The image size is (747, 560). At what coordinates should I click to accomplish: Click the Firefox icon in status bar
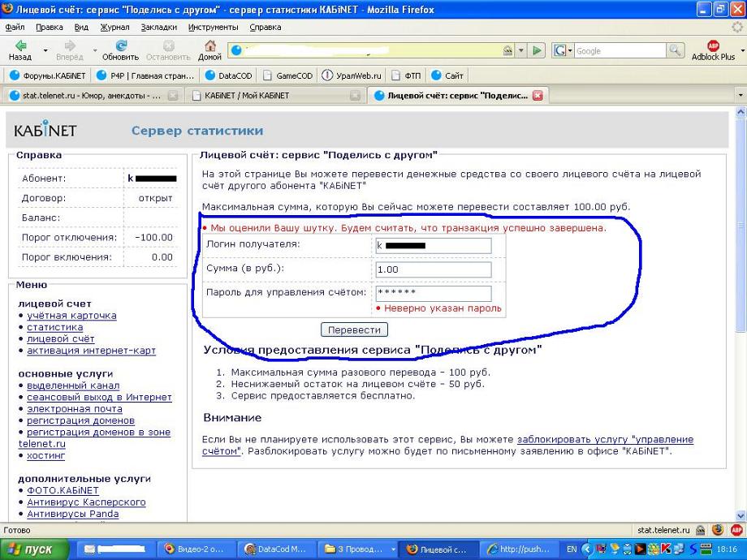(718, 530)
